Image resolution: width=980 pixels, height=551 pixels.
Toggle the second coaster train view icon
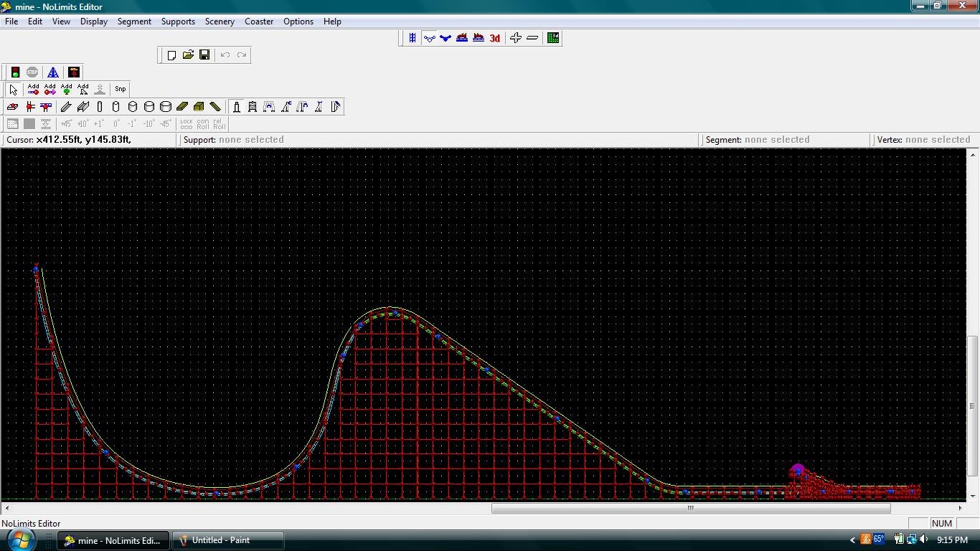479,38
